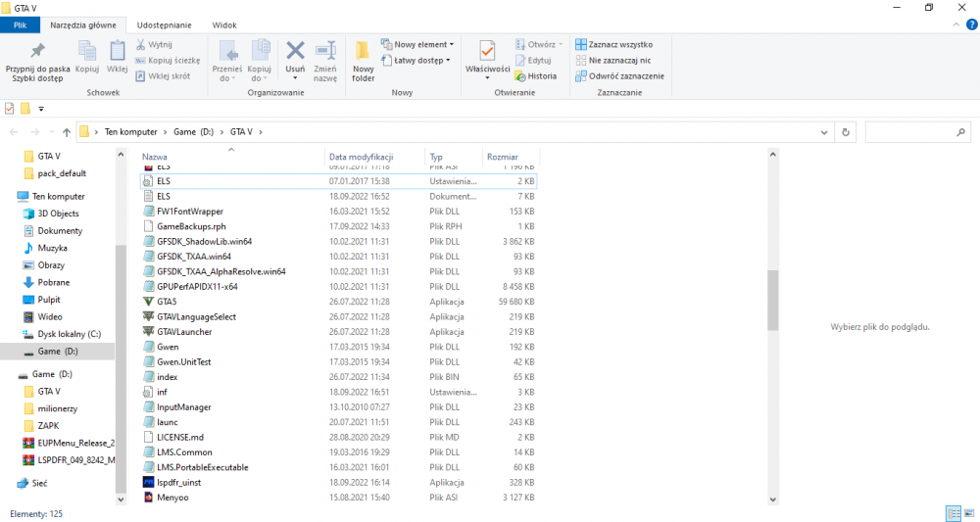Go up one folder level with up arrow
This screenshot has height=522, width=980.
67,132
